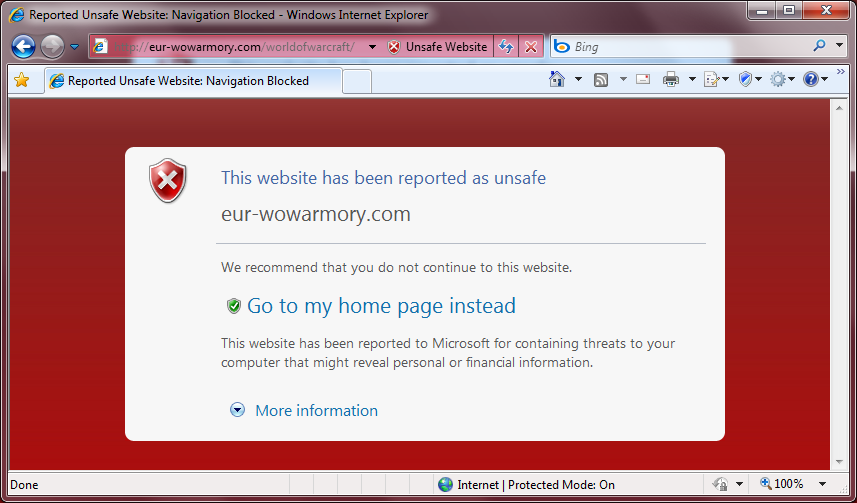Expand the Print dropdown arrow
This screenshot has height=503, width=857.
coord(692,80)
